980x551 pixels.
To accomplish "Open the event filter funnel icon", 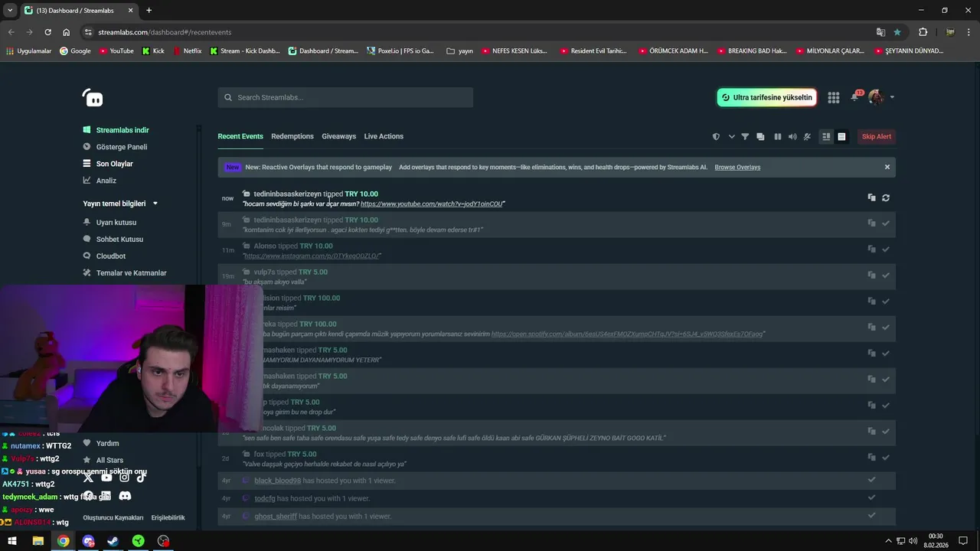I will coord(745,137).
